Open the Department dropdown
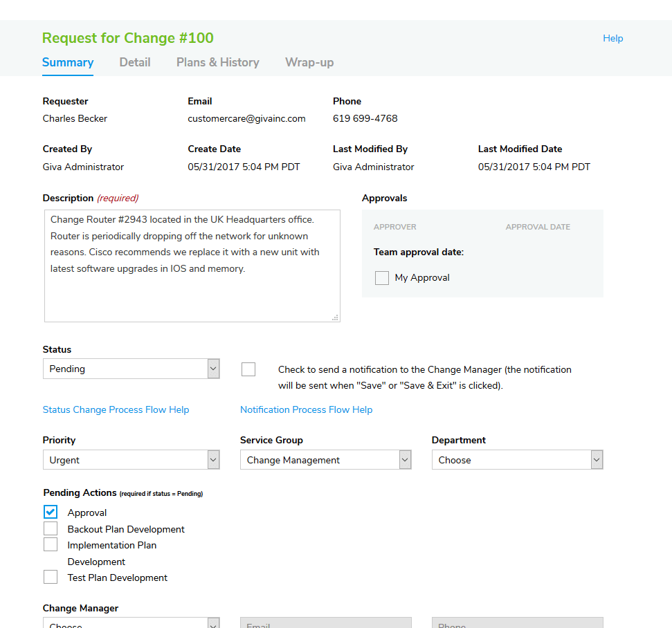Viewport: 672px width, 628px height. coord(517,460)
